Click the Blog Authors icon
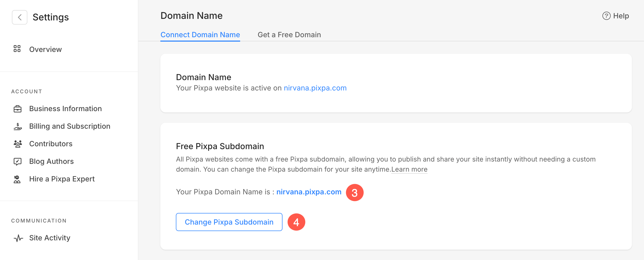 point(18,162)
